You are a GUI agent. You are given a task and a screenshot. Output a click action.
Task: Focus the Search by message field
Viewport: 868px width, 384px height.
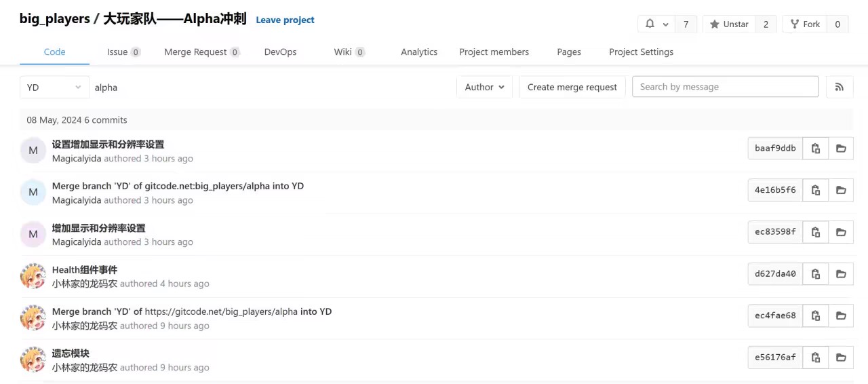(725, 87)
